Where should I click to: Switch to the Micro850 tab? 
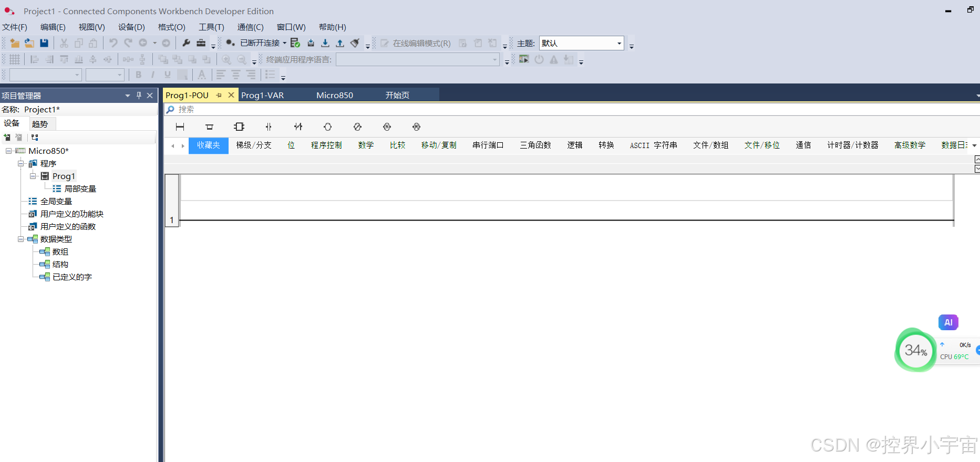pos(335,95)
